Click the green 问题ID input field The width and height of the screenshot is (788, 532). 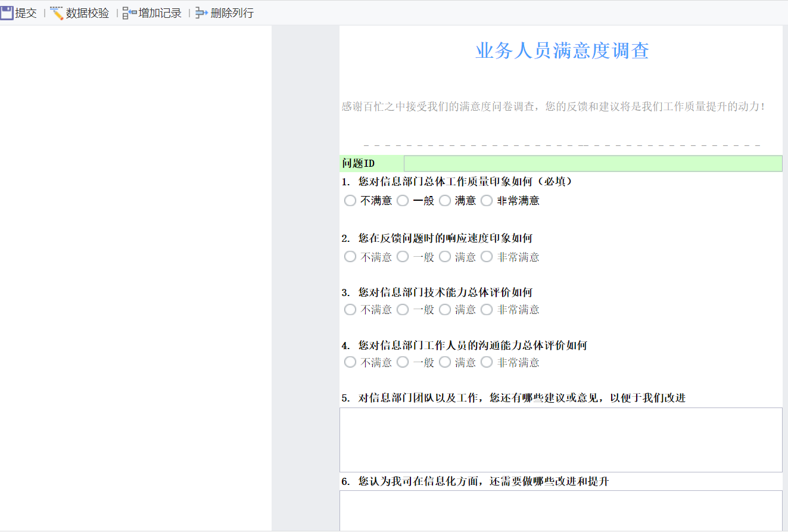[593, 163]
